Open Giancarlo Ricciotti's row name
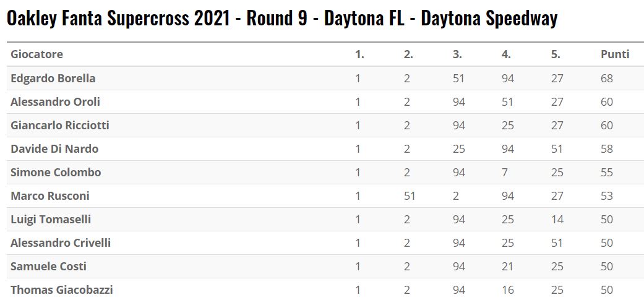This screenshot has height=300, width=644. [59, 126]
